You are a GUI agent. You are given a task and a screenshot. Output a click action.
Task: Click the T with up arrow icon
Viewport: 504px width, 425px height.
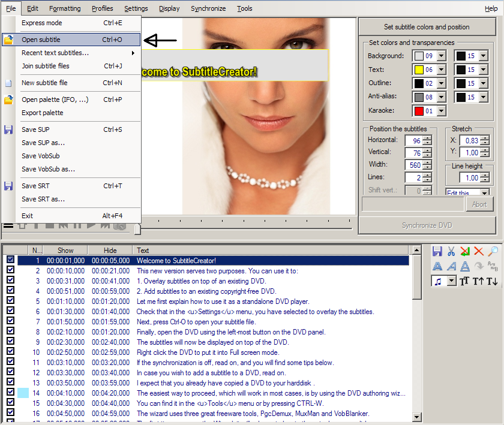click(x=478, y=281)
